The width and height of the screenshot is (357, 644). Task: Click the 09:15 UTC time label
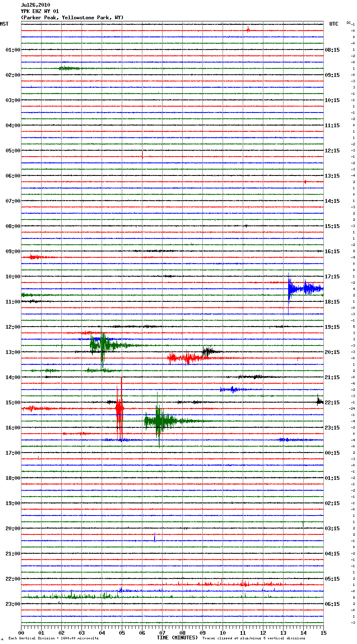pos(332,75)
